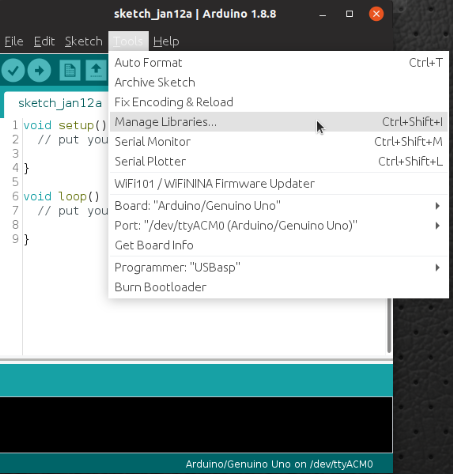Click the Verify checkmark icon
Viewport: 453px width, 474px height.
13,70
